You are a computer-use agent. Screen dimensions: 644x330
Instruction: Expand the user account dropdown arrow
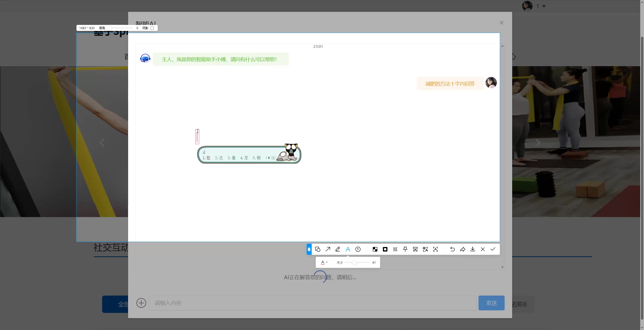544,6
